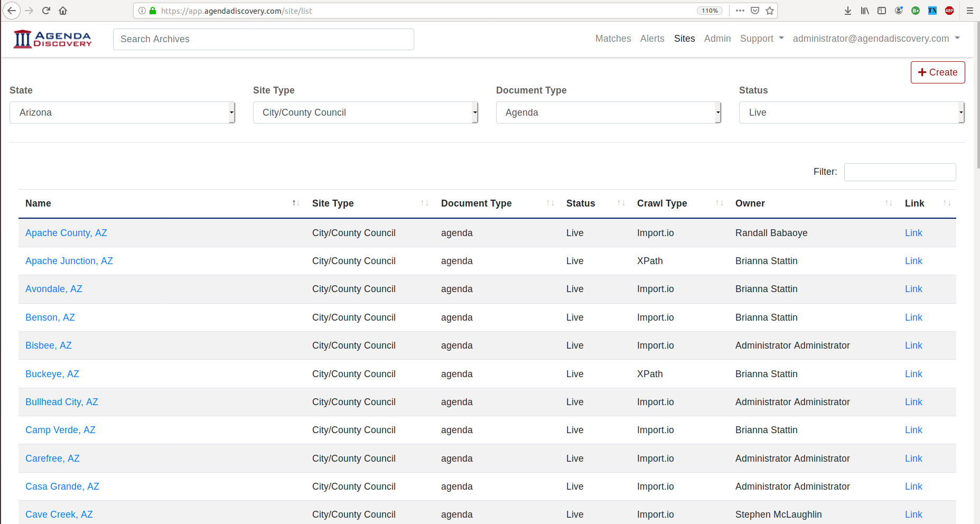Bookmark this page with the star icon
This screenshot has width=980, height=524.
coord(770,11)
